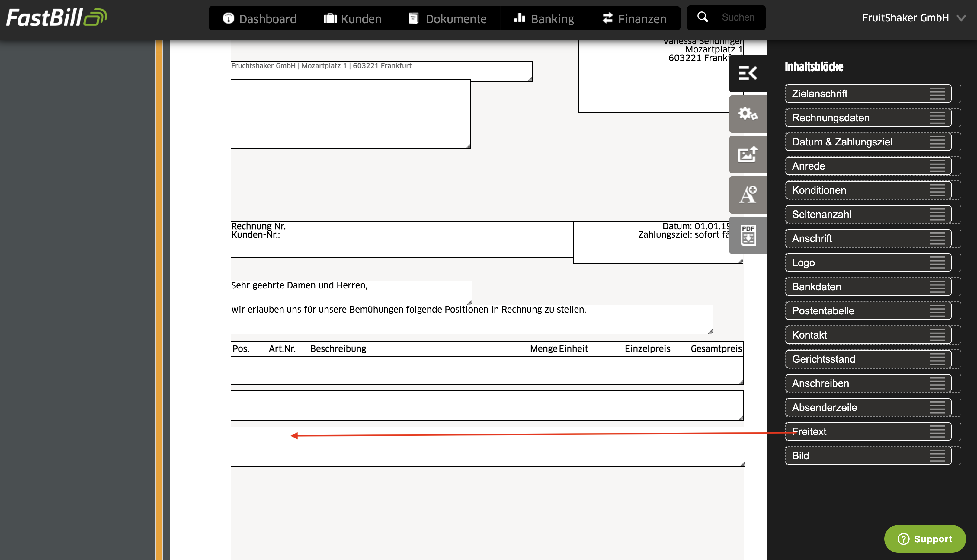The height and width of the screenshot is (560, 977).
Task: Click drag handle icon on Logo block
Action: [x=937, y=263]
